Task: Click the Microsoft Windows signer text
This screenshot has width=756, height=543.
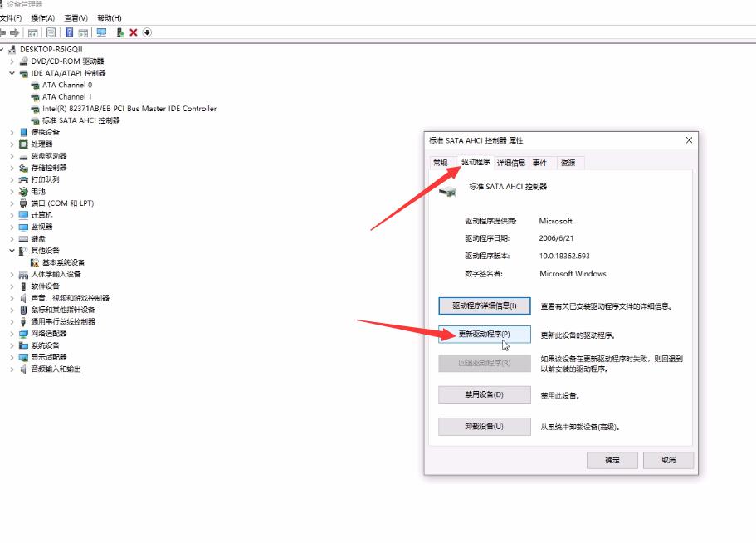Action: point(573,274)
